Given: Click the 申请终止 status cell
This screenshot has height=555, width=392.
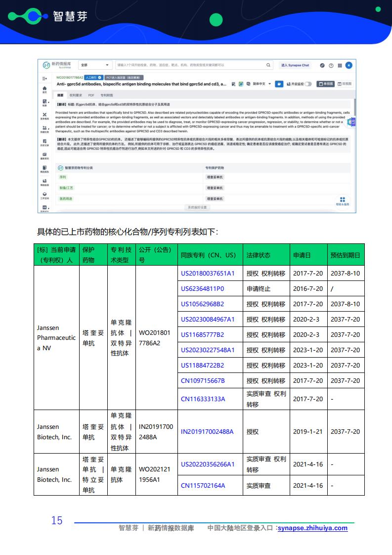Looking at the screenshot, I should pos(266,289).
